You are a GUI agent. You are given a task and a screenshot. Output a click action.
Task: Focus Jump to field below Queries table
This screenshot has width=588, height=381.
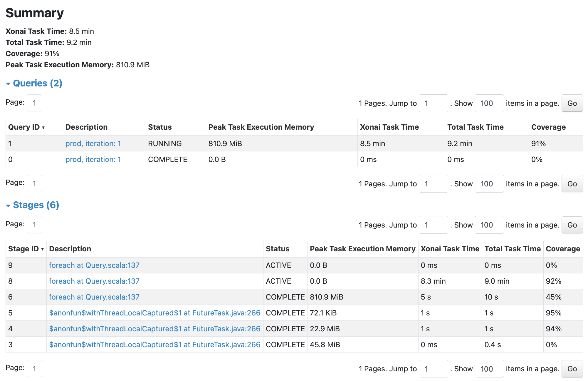tap(433, 184)
